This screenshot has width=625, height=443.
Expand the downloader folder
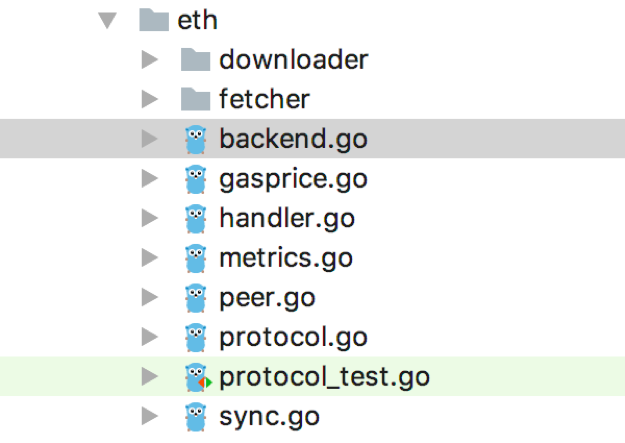150,60
